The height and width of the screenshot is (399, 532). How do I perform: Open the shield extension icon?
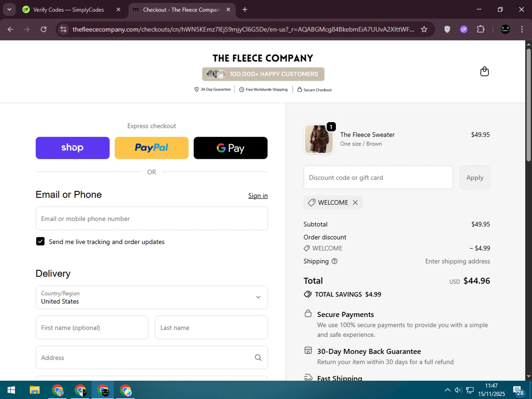click(x=447, y=29)
